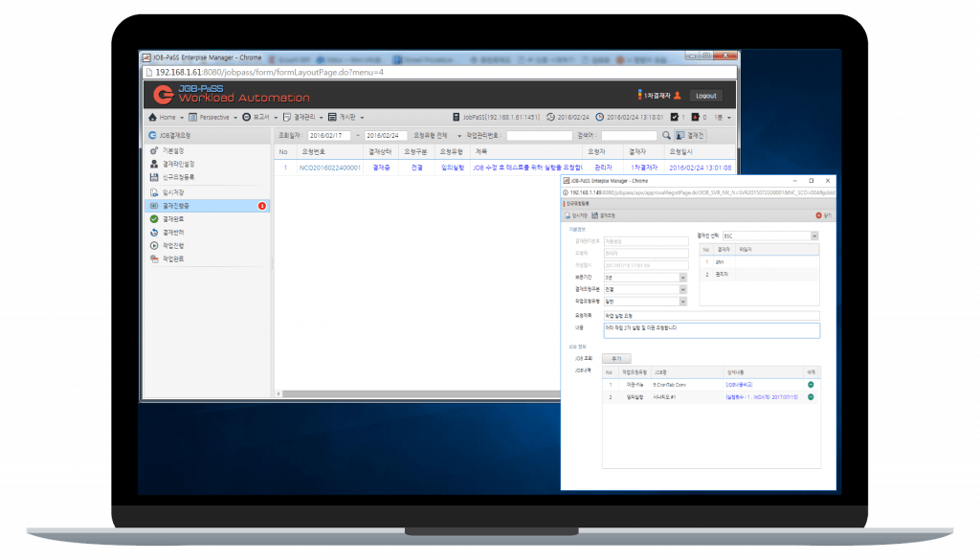Expand the Home dropdown arrow
Viewport: 980px width, 560px height.
click(x=182, y=118)
